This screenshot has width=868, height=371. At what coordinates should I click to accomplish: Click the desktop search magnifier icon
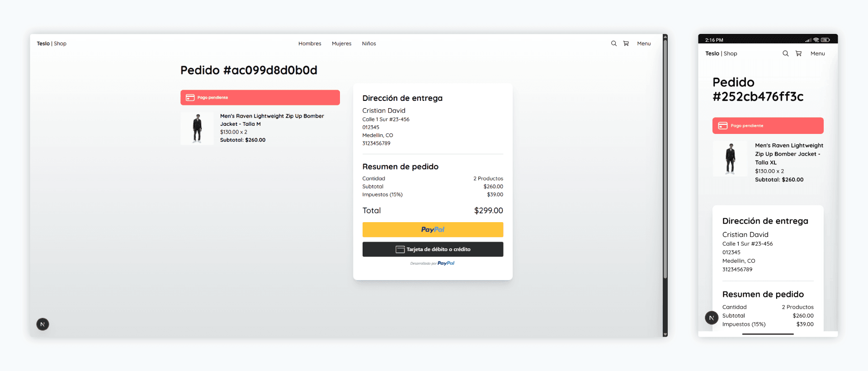pos(613,43)
